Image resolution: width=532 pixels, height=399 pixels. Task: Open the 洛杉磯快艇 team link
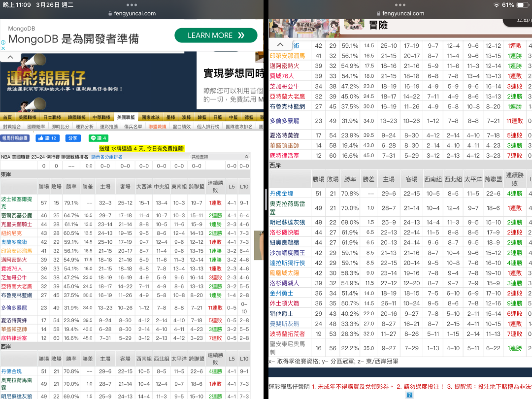coord(285,233)
